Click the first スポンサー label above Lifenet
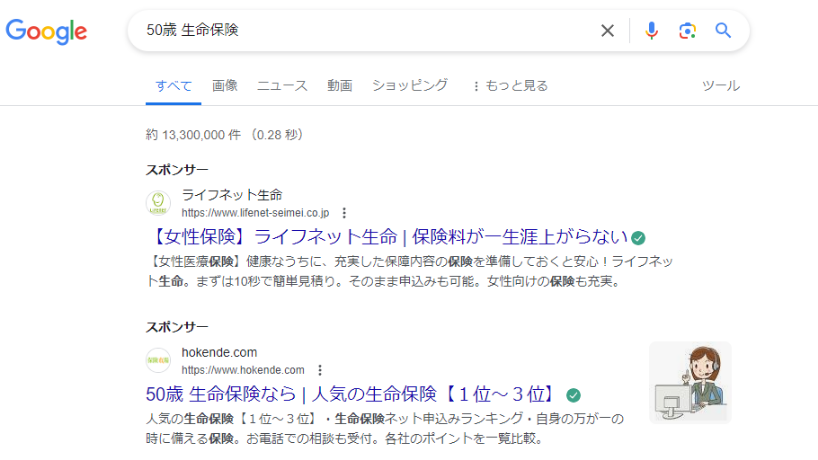 click(x=177, y=170)
